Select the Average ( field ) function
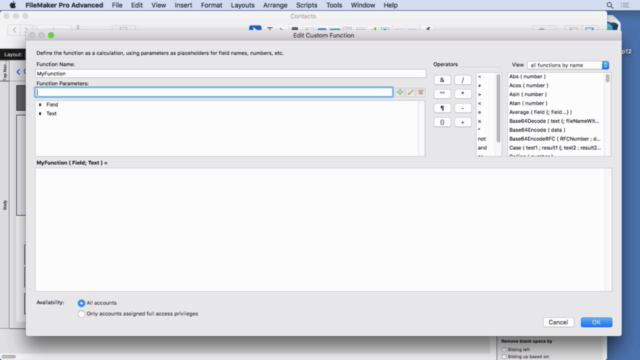The width and height of the screenshot is (640, 360). pos(540,112)
